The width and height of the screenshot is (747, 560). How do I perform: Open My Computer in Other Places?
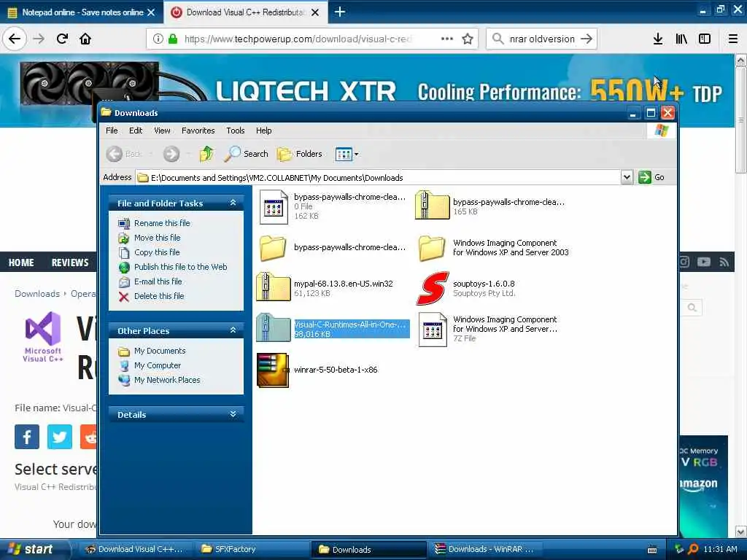[158, 366]
